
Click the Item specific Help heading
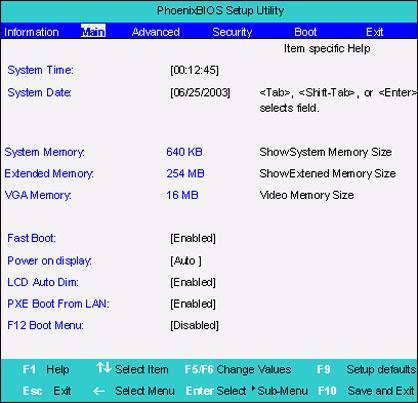tap(327, 49)
